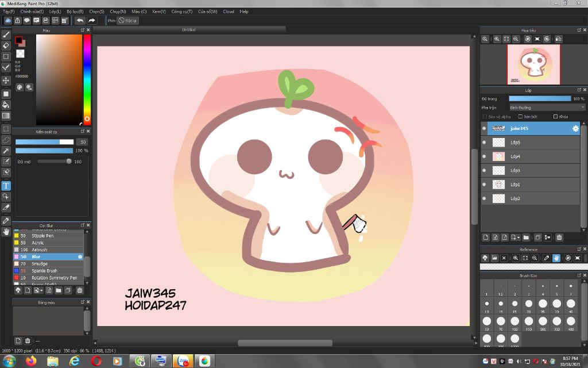
Task: Select the Stipple Pen brush
Action: tap(48, 236)
